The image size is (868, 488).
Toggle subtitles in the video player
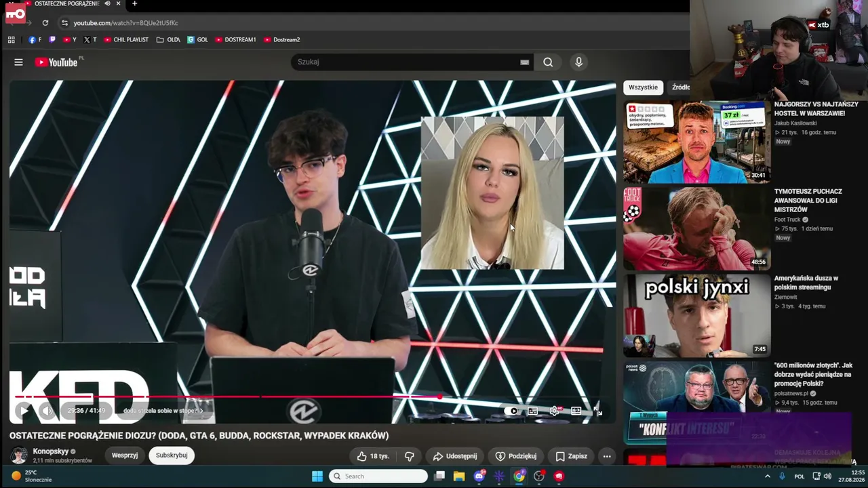click(x=533, y=411)
